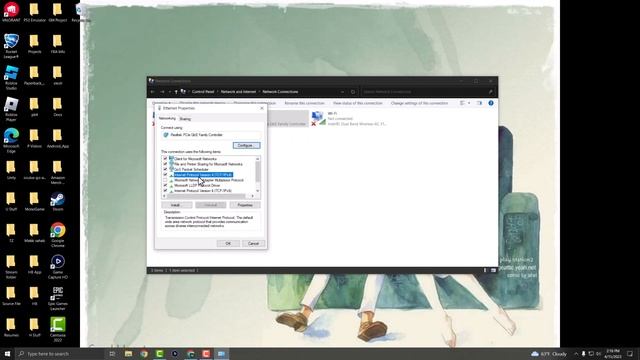Uncheck File and Printer Sharing checkbox

point(165,164)
